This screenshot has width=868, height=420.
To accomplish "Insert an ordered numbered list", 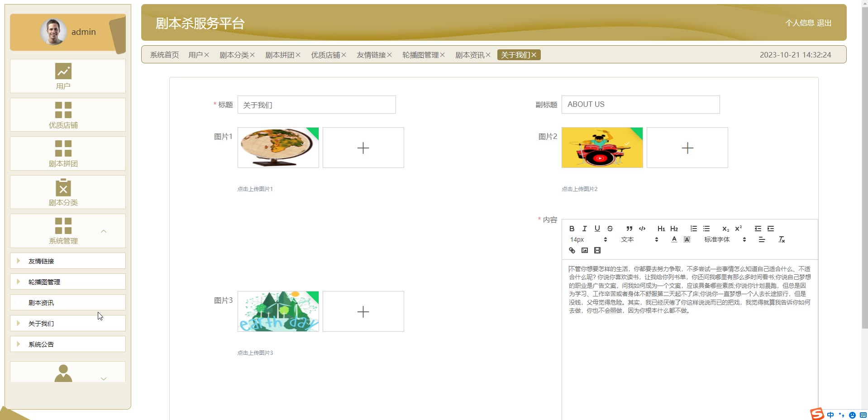I will coord(693,229).
